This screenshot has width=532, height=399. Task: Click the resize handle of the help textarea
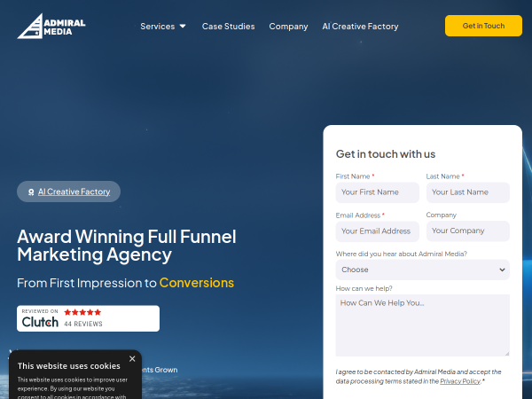tap(507, 354)
